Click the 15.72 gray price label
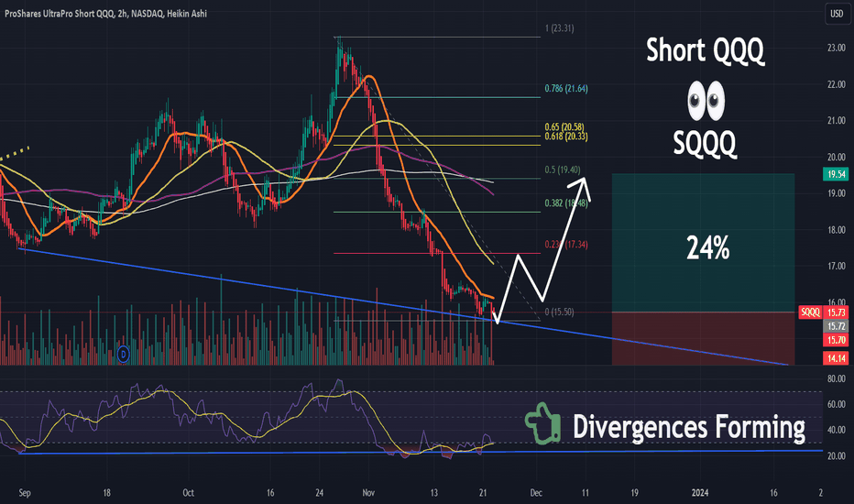 pos(837,326)
